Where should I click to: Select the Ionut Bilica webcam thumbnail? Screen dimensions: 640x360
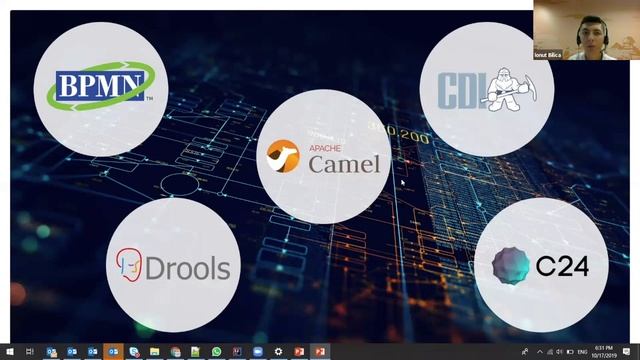(587, 30)
